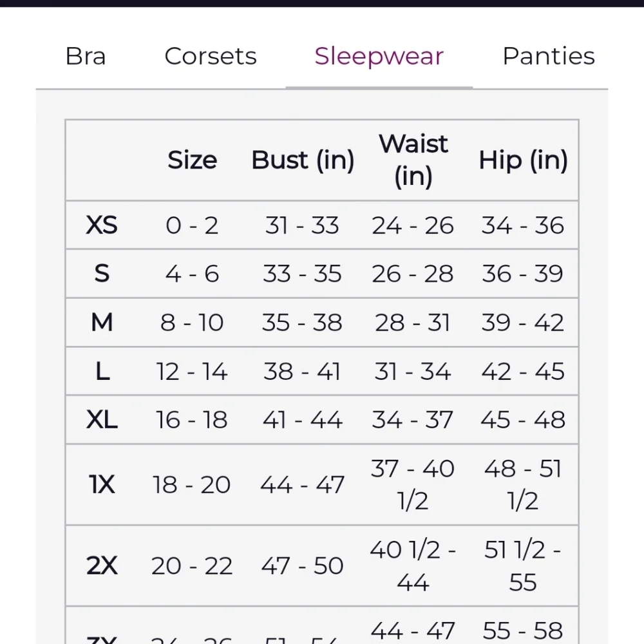Click the XL row label
644x644 pixels.
click(x=102, y=420)
